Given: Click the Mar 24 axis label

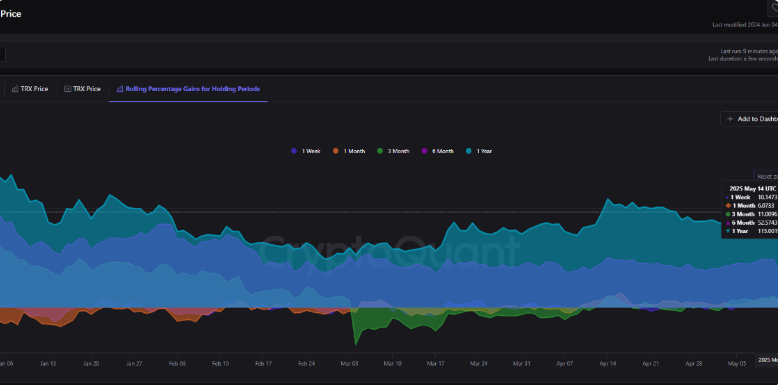Looking at the screenshot, I should 478,364.
